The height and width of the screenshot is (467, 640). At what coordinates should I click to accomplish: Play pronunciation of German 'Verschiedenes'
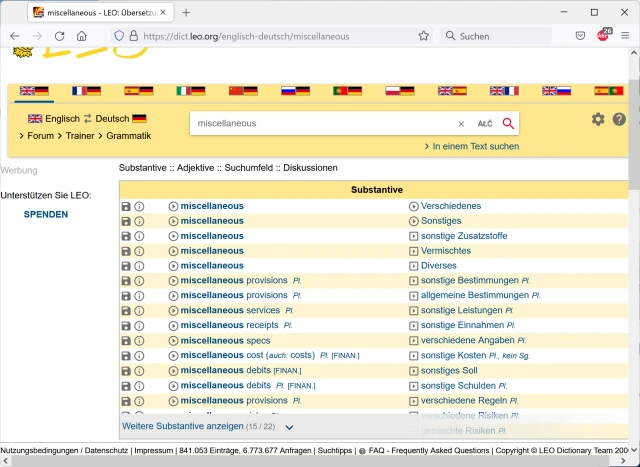point(414,206)
